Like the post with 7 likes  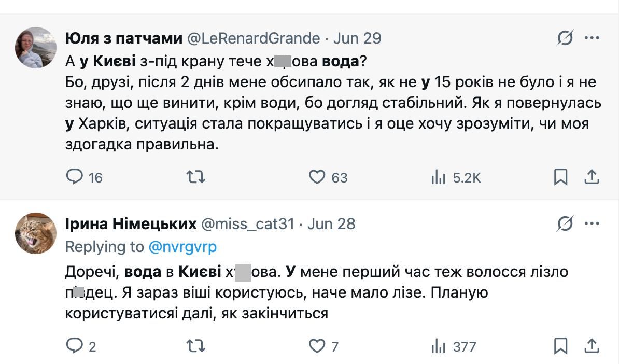tap(317, 346)
